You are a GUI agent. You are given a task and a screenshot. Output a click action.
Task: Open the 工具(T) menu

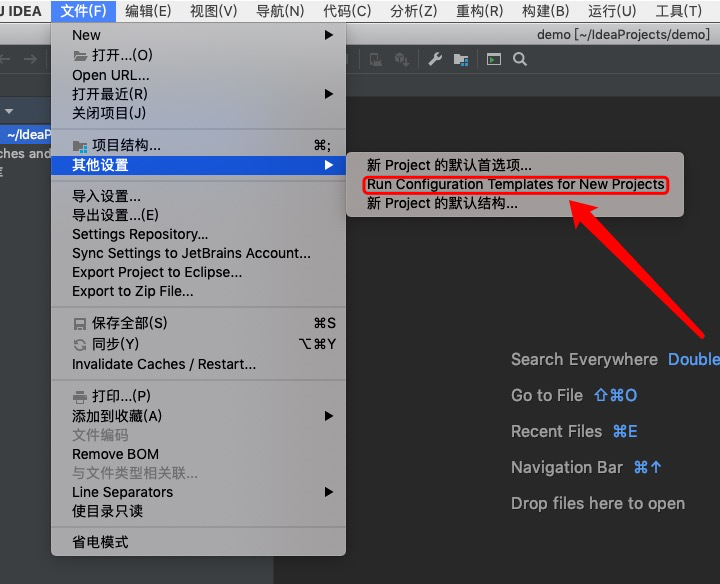[678, 11]
